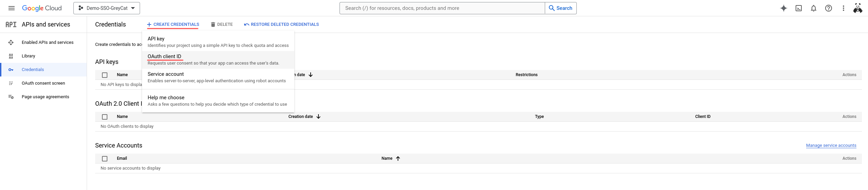The width and height of the screenshot is (868, 190).
Task: Open the three-dot settings menu
Action: (x=844, y=8)
